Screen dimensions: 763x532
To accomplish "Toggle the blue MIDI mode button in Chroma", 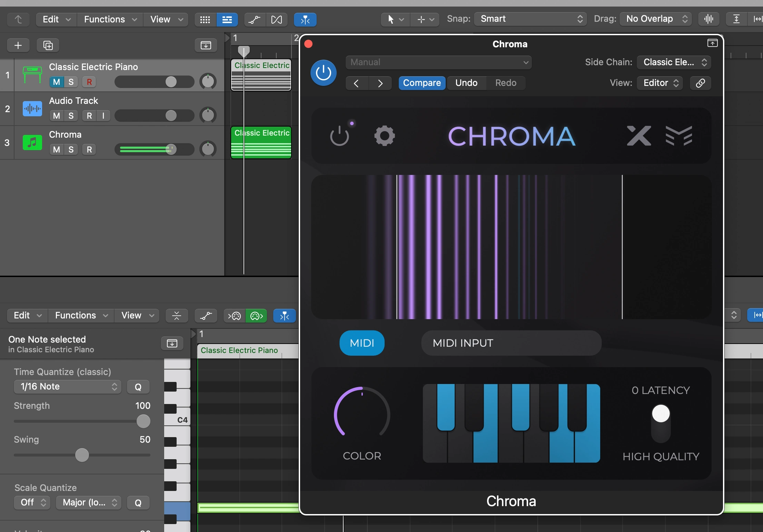I will [362, 343].
